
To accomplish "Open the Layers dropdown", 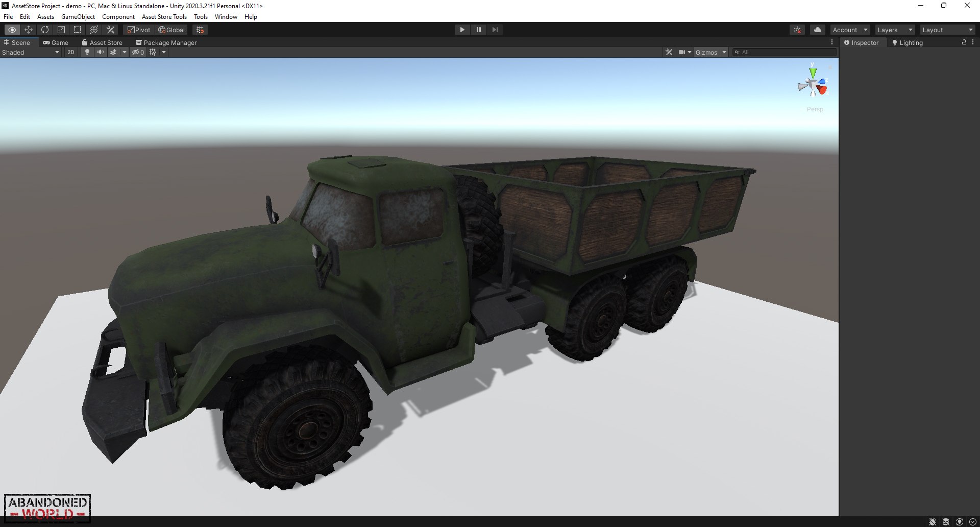I will pyautogui.click(x=895, y=30).
